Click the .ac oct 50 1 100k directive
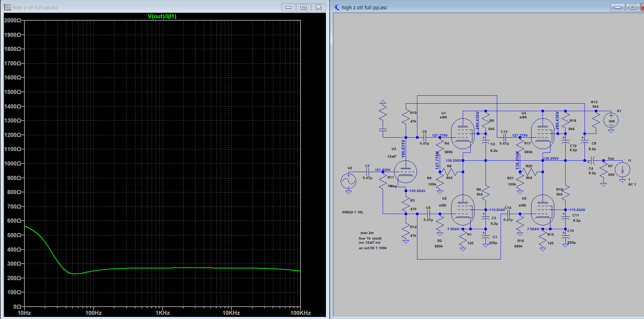This screenshot has height=319, width=644. [372, 248]
